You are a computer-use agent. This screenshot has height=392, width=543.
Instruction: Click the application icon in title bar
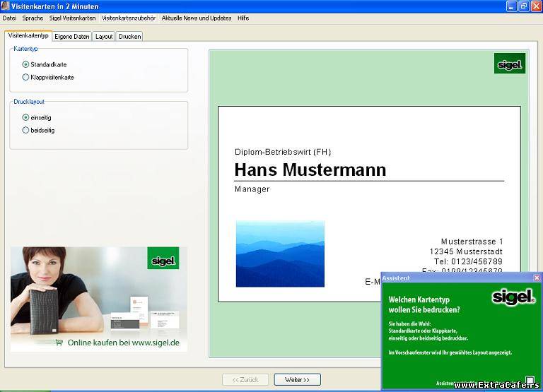click(5, 6)
